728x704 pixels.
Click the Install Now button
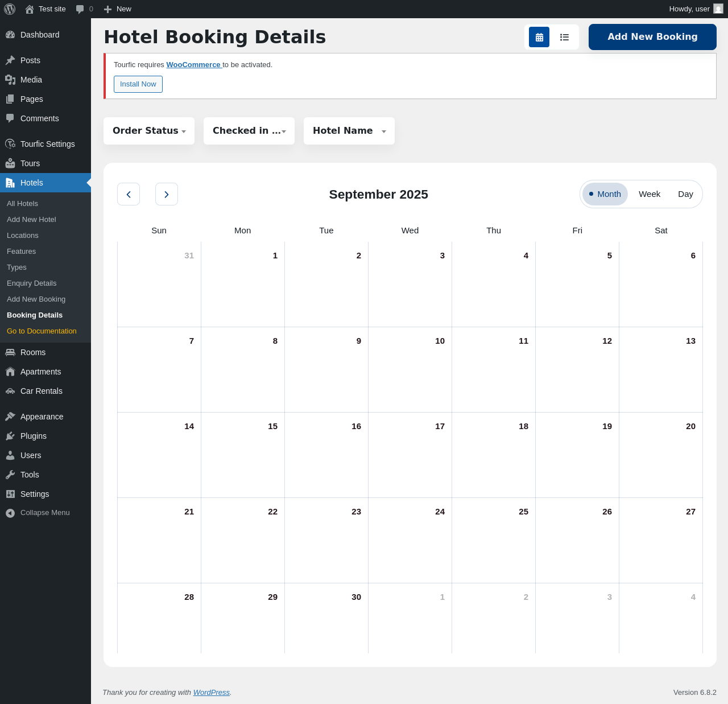pos(138,84)
